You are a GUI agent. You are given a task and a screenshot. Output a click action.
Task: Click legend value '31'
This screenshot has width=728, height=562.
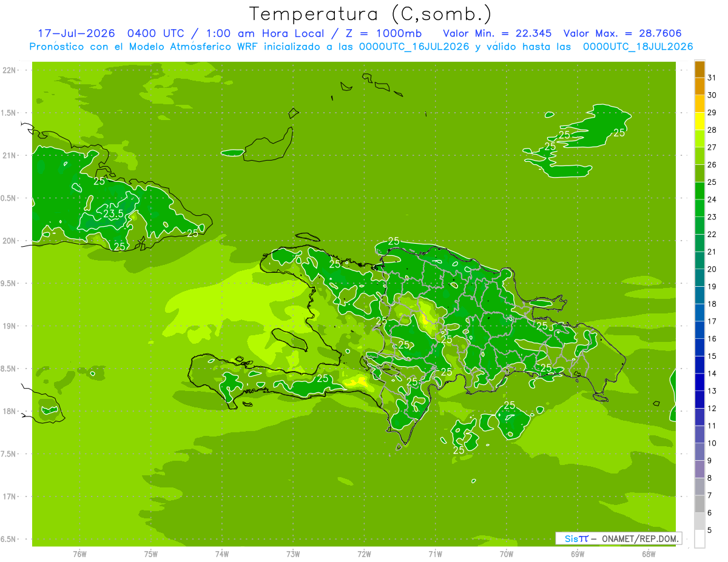coord(712,78)
